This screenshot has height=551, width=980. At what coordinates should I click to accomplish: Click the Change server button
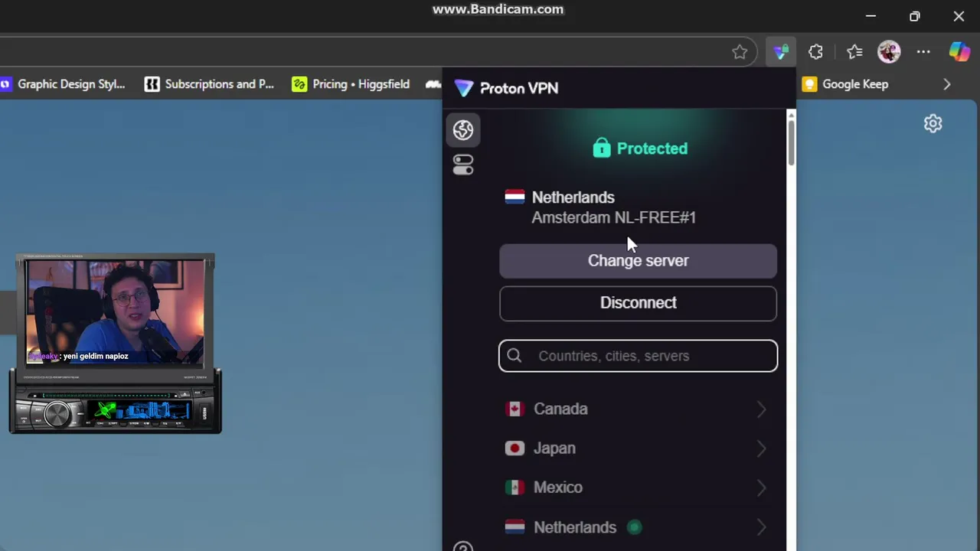[638, 261]
